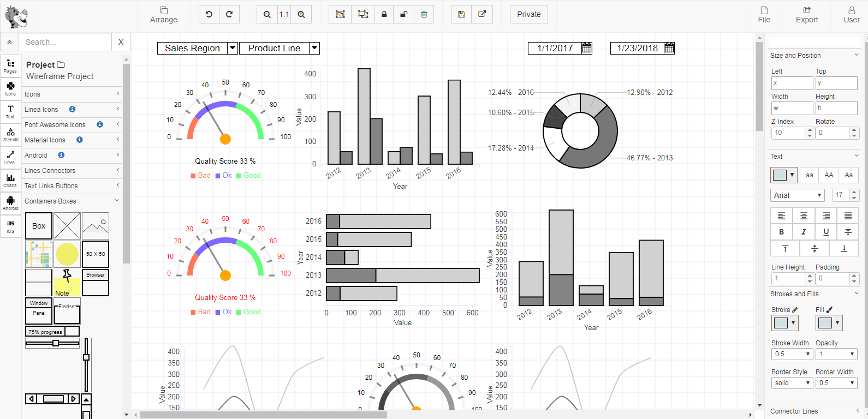Open the Arial font dropdown
The image size is (868, 419).
(798, 195)
